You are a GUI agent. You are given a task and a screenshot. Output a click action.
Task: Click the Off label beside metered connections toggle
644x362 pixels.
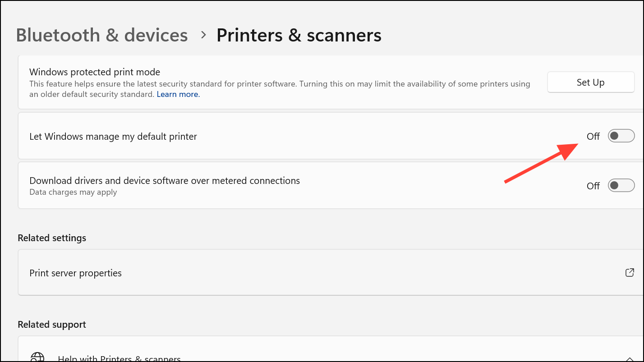pyautogui.click(x=593, y=186)
